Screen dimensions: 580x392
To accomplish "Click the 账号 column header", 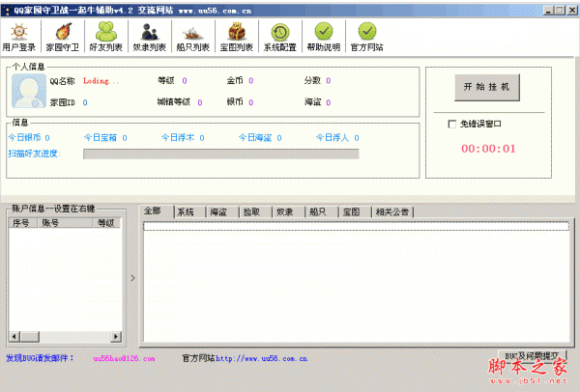I will (65, 223).
